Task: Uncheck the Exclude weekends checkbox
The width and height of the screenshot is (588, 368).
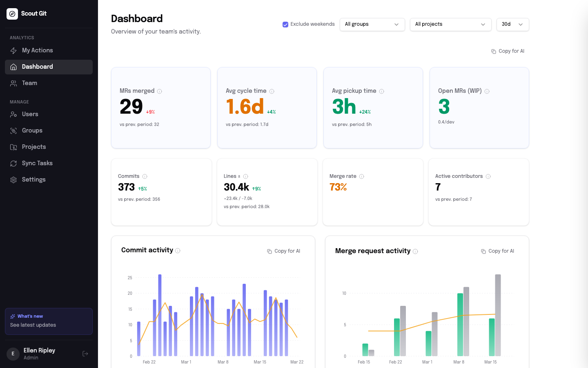Action: (x=285, y=24)
